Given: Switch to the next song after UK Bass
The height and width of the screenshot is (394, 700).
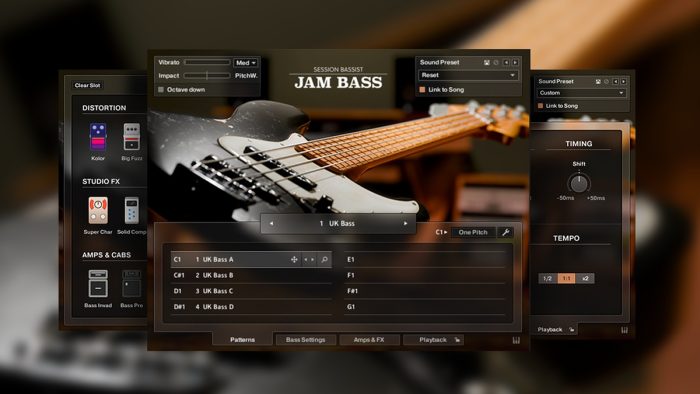Looking at the screenshot, I should [405, 224].
